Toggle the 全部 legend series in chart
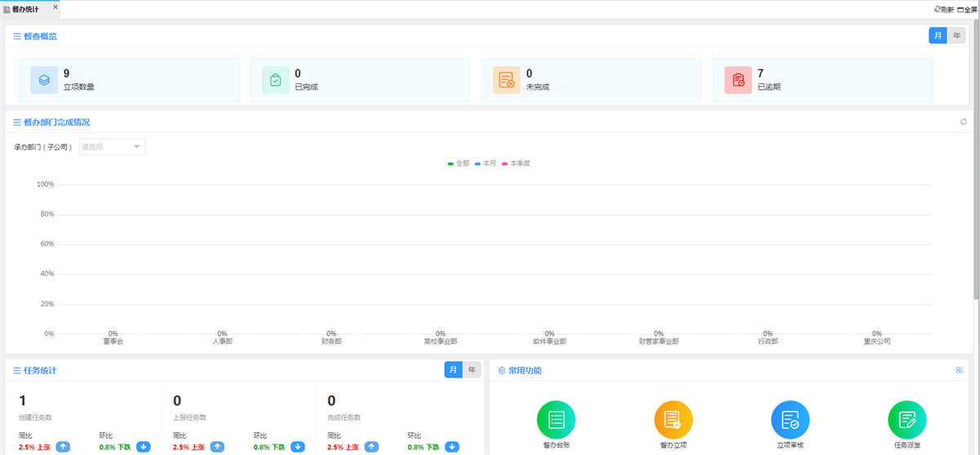The image size is (980, 455). [x=459, y=163]
